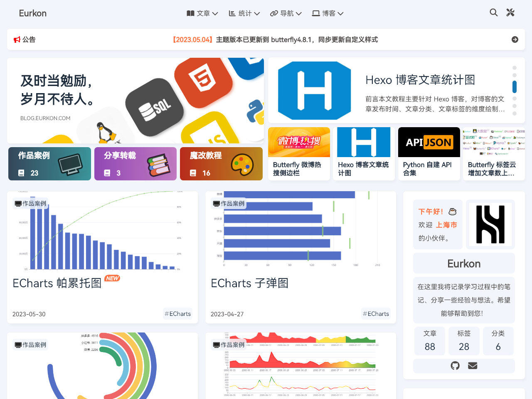The height and width of the screenshot is (399, 532).
Task: Click the blue Hexo hexagon logo
Action: click(x=314, y=91)
